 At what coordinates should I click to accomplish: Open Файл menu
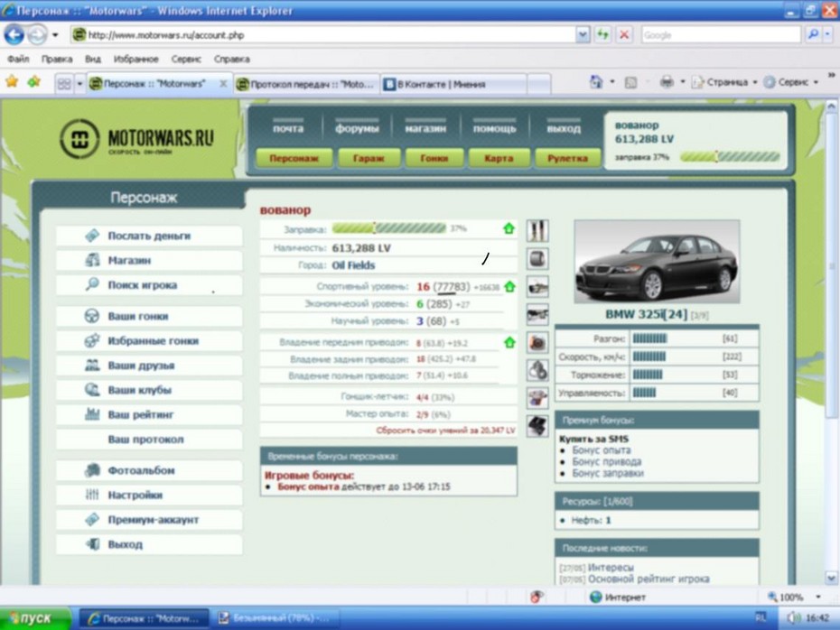pos(18,59)
